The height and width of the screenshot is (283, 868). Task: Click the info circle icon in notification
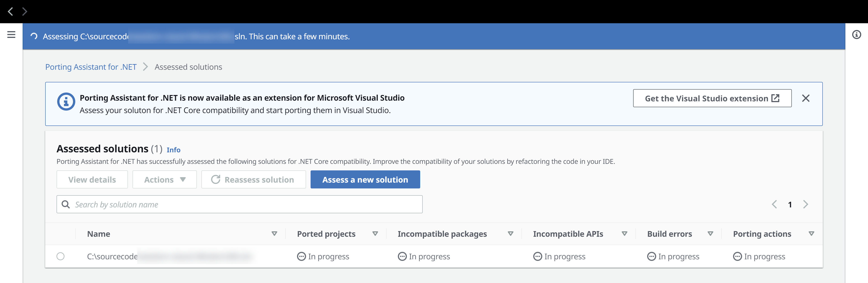(66, 101)
